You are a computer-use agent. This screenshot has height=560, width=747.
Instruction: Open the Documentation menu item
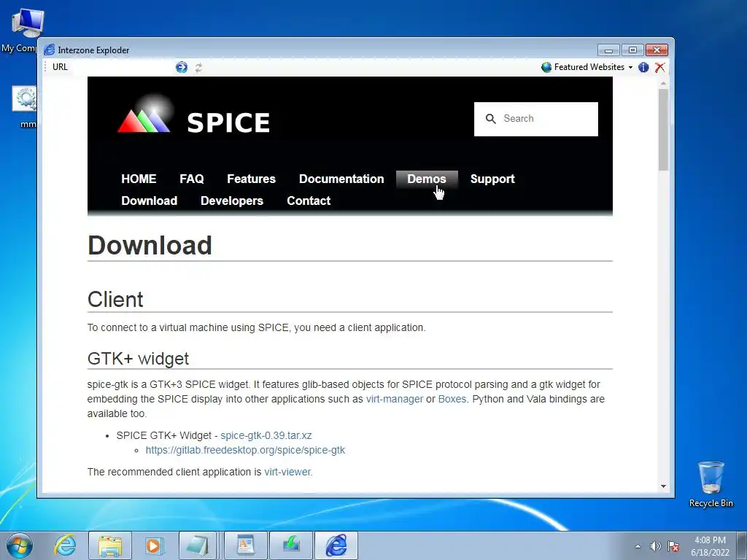pyautogui.click(x=341, y=179)
